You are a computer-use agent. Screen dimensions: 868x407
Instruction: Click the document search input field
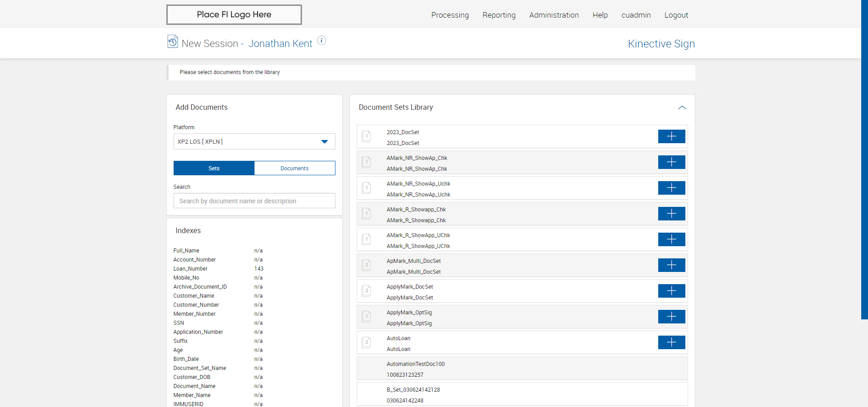[254, 201]
